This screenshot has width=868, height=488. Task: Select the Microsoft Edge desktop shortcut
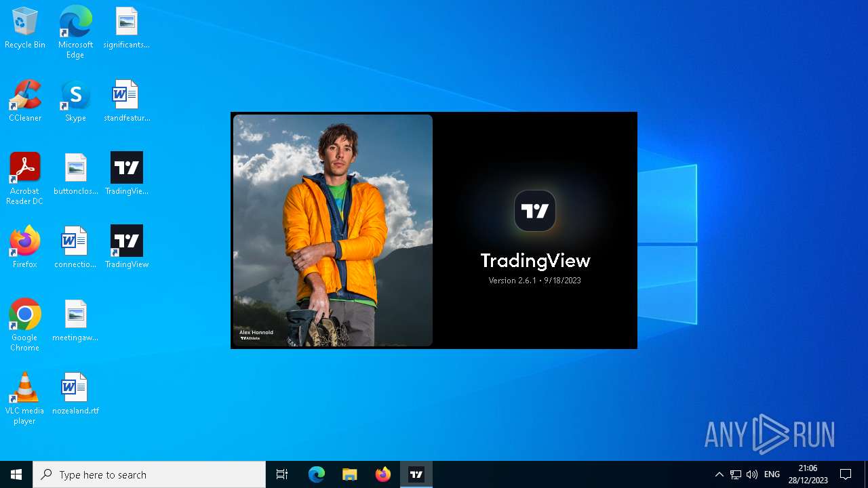point(75,32)
